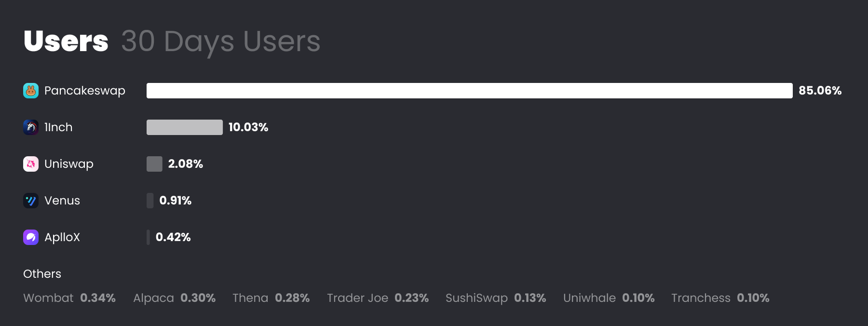Open SushiSwap 0.13% entry
868x326 pixels.
point(496,298)
